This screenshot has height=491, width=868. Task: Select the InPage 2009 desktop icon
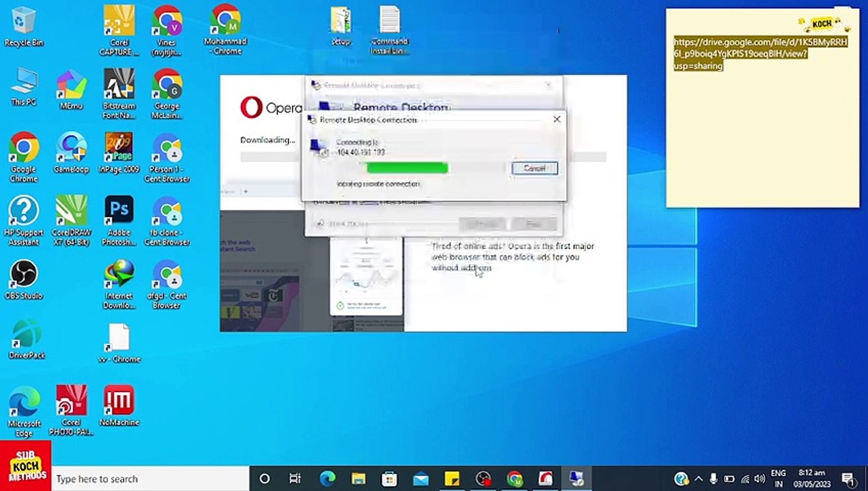[x=119, y=153]
